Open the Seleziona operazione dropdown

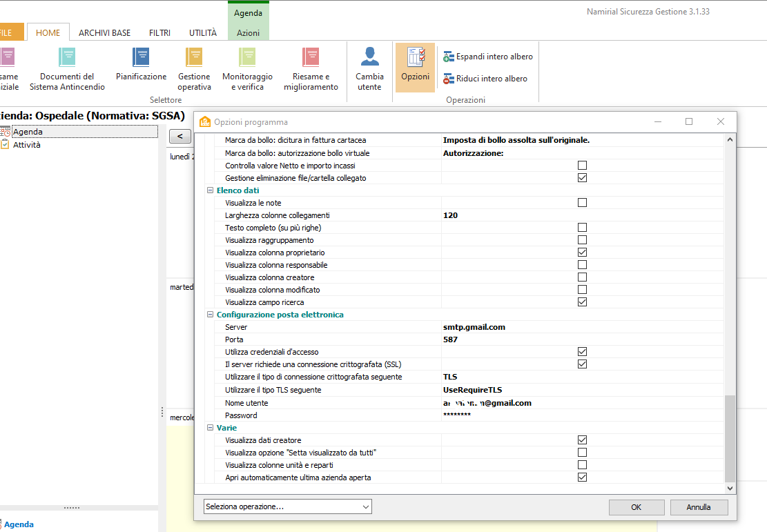click(x=288, y=506)
